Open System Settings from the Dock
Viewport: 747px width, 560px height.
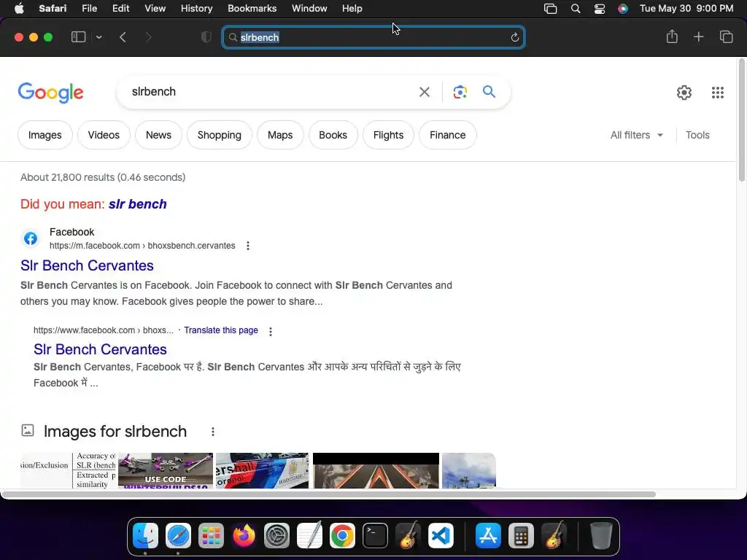(x=276, y=535)
